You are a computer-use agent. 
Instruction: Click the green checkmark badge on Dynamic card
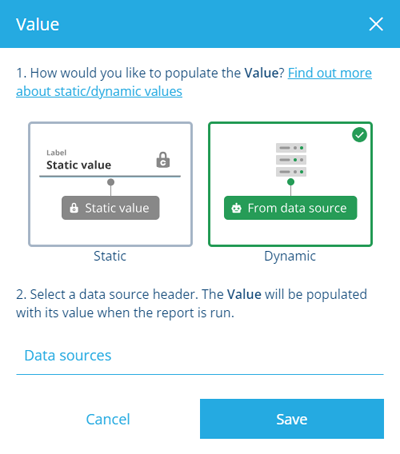(359, 135)
